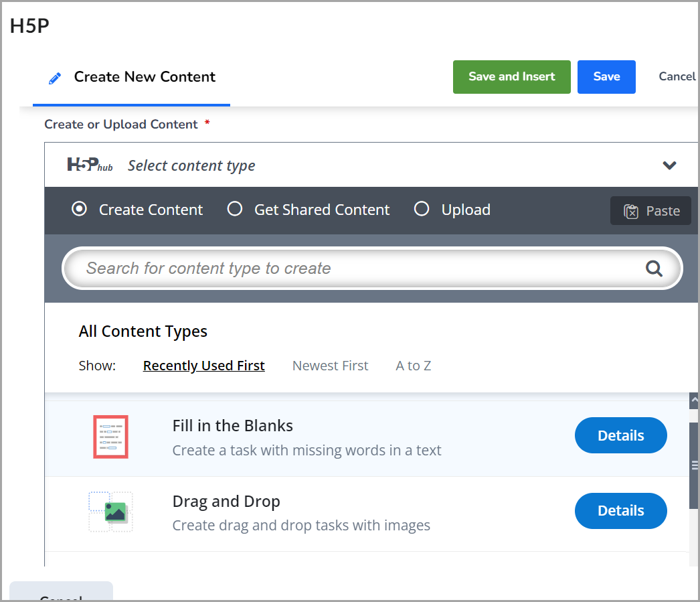Switch to the Create New Content tab
This screenshot has height=602, width=700.
[x=144, y=76]
